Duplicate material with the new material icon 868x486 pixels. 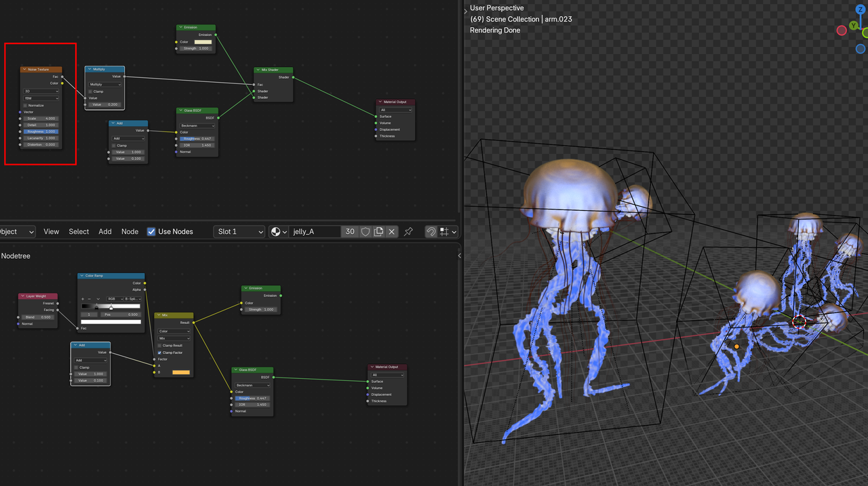tap(378, 231)
